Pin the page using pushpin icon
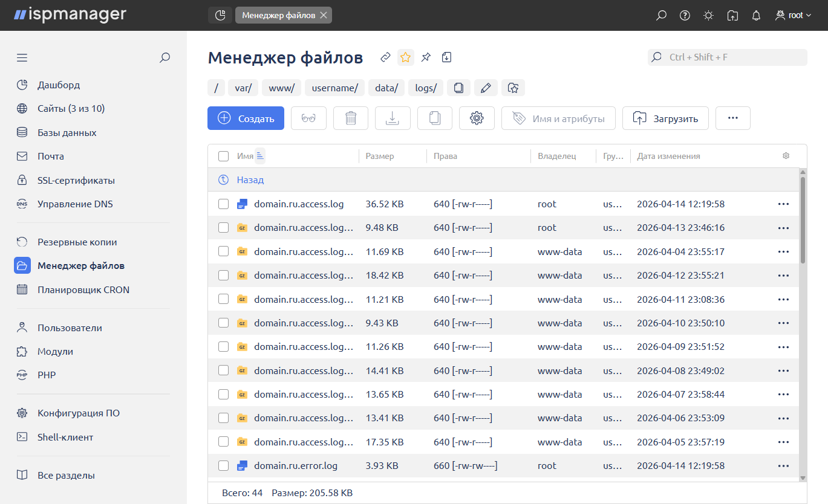The height and width of the screenshot is (504, 828). (x=426, y=57)
